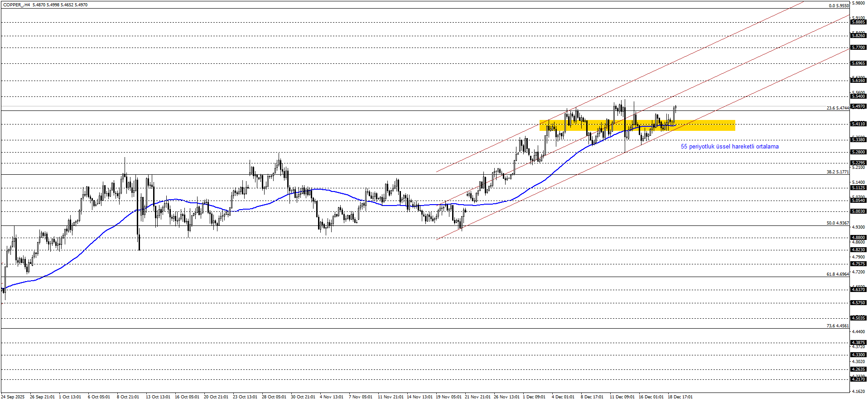The image size is (868, 402).
Task: Click the current price tag 5.4970
Action: 858,106
